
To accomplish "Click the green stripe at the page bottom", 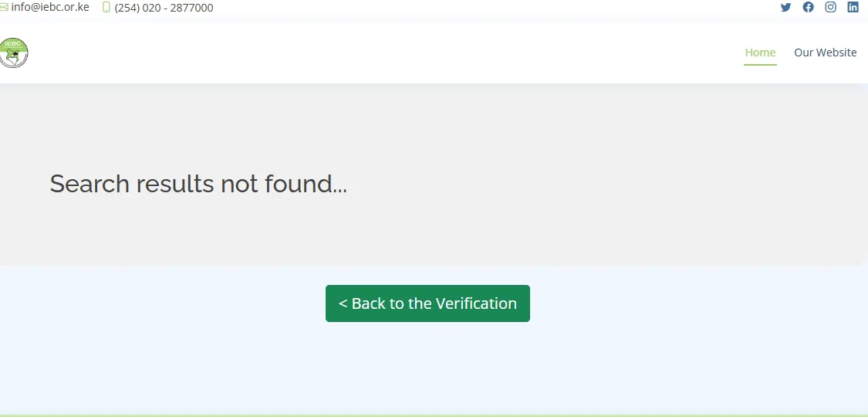I will pyautogui.click(x=434, y=415).
